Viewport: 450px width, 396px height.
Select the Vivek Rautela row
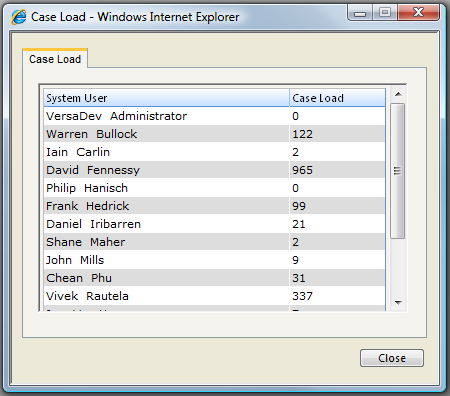pos(215,296)
